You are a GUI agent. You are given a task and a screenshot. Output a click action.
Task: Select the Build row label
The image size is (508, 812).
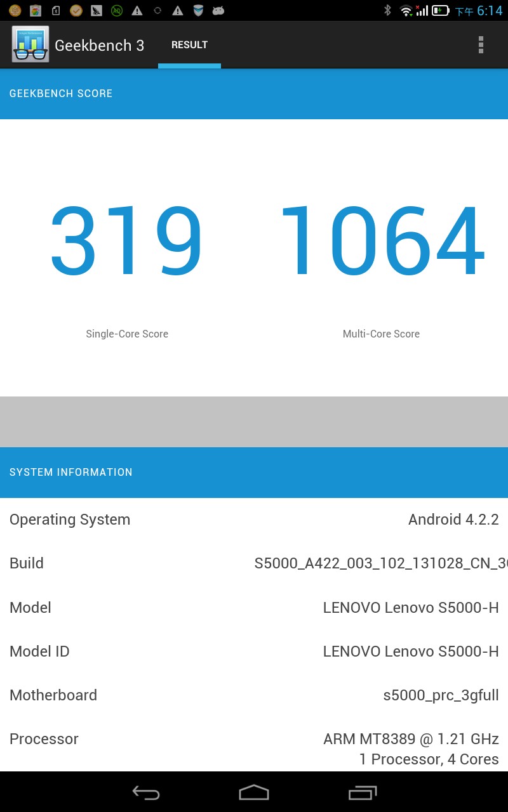click(27, 563)
